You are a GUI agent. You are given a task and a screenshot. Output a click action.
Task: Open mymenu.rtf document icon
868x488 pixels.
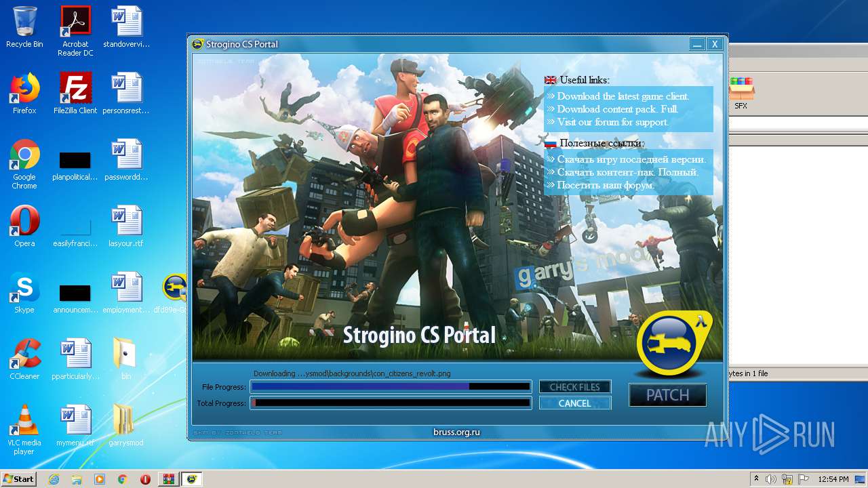point(75,426)
